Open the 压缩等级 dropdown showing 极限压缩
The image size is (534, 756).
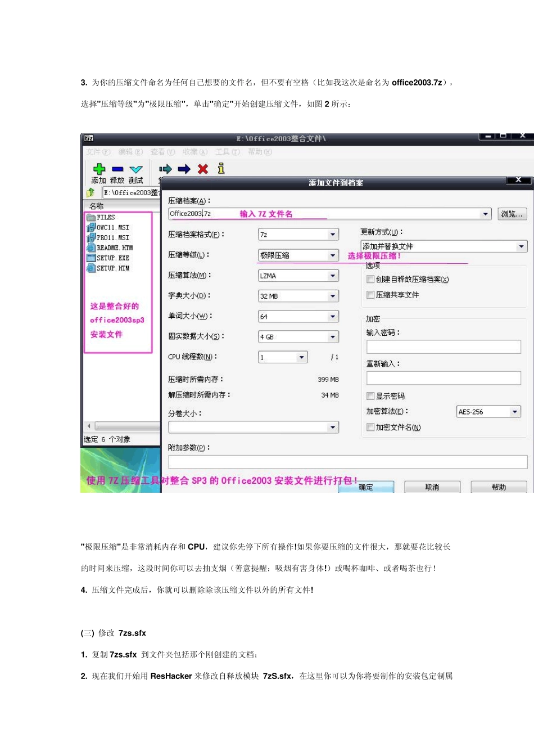click(x=333, y=255)
